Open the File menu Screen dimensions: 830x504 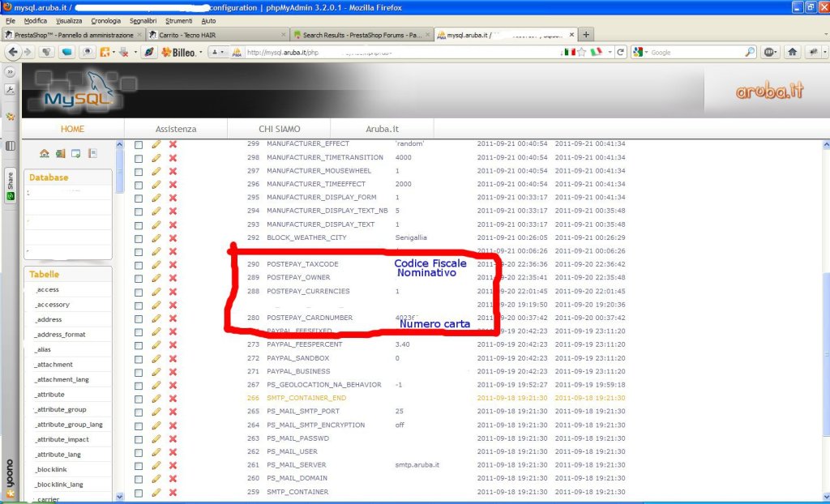point(11,21)
